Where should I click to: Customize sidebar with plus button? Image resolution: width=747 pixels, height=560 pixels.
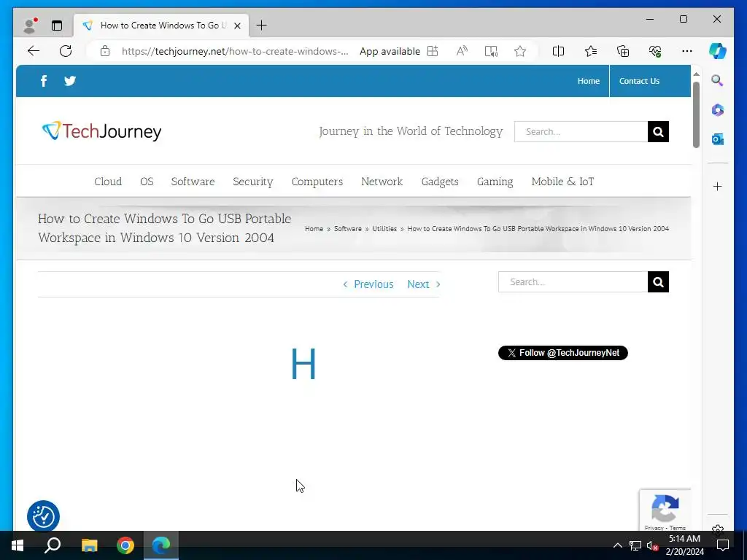718,186
